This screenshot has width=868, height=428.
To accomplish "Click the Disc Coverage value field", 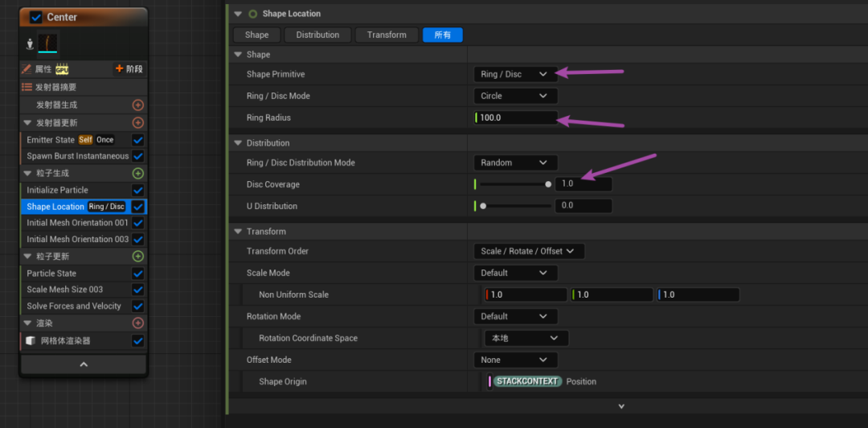I will point(583,184).
